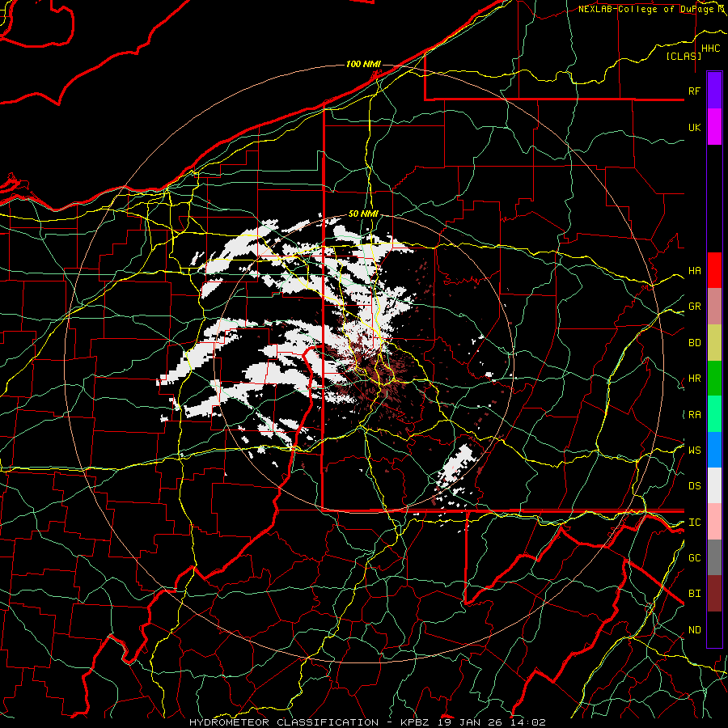Click the HA legend label
The width and height of the screenshot is (728, 728).
[694, 271]
